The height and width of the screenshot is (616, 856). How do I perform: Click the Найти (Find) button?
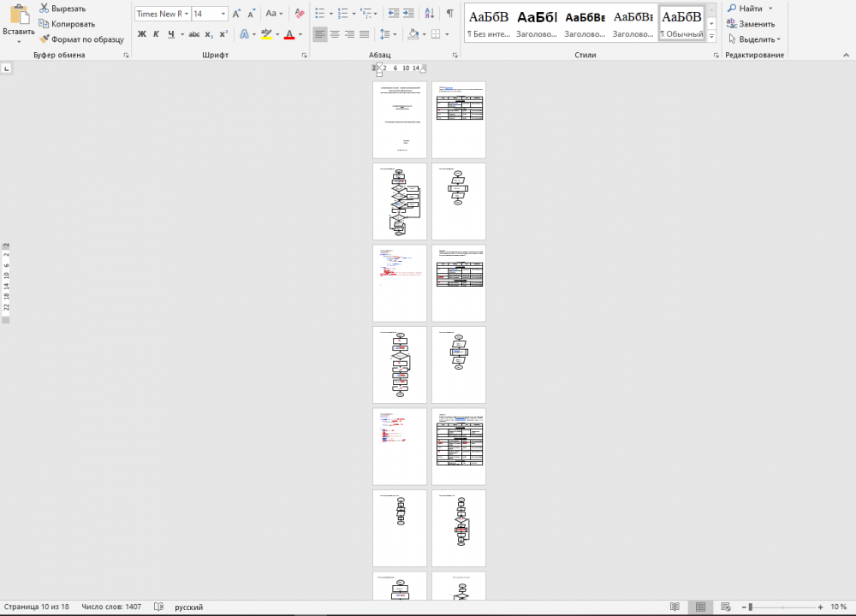point(750,9)
